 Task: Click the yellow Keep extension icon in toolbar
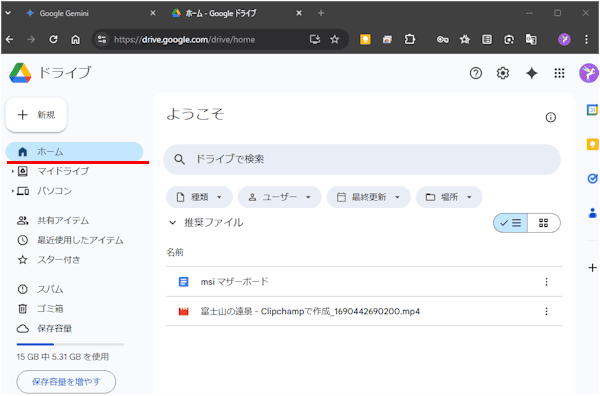coord(365,39)
